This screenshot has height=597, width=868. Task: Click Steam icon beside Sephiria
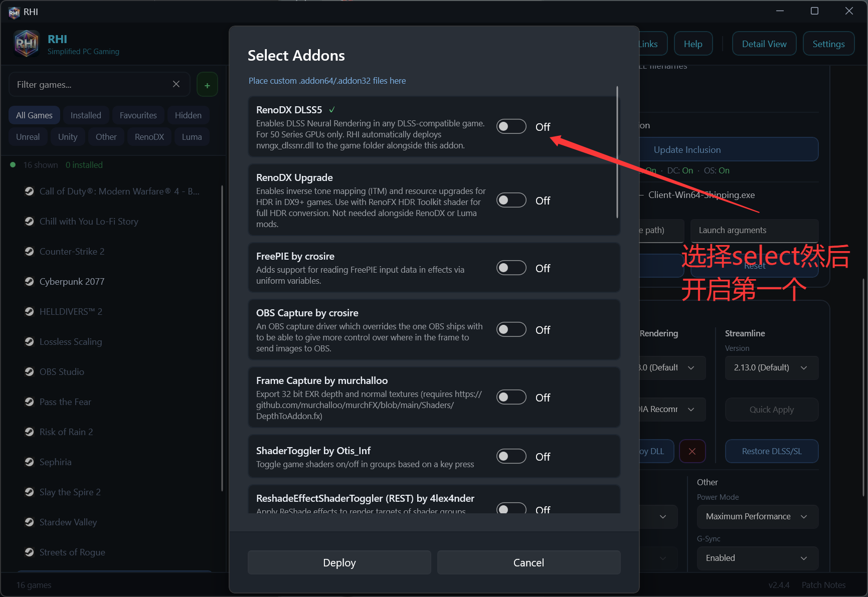[x=30, y=462]
